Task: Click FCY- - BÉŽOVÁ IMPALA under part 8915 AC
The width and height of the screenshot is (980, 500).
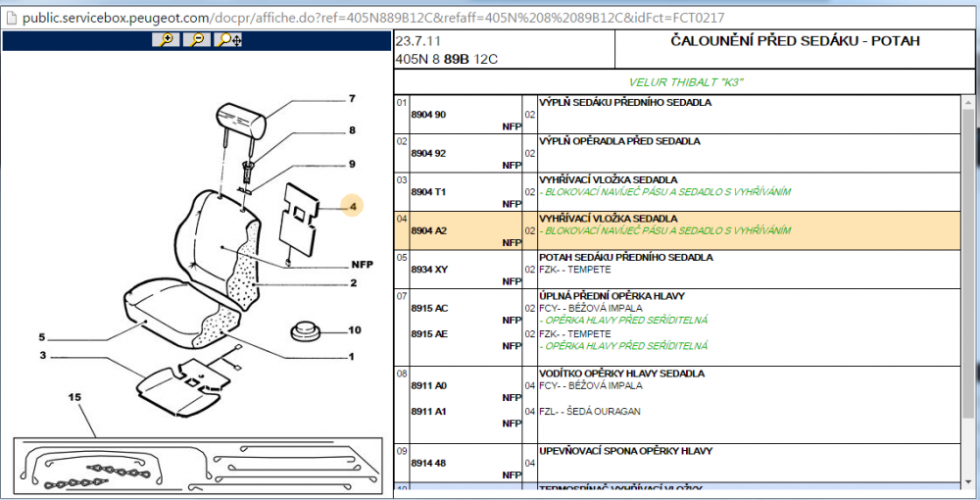Action: (591, 308)
